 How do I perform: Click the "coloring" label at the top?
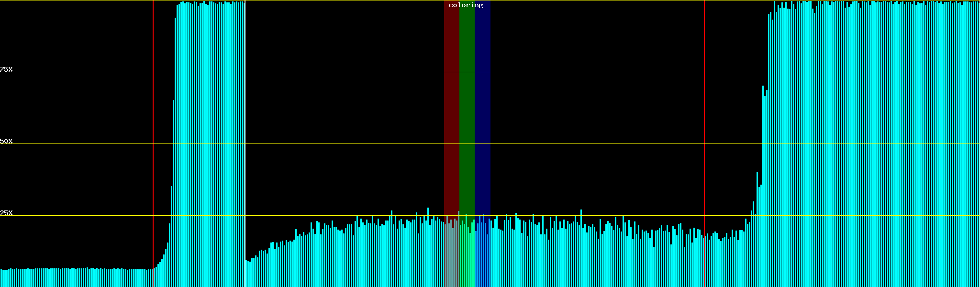pyautogui.click(x=466, y=5)
